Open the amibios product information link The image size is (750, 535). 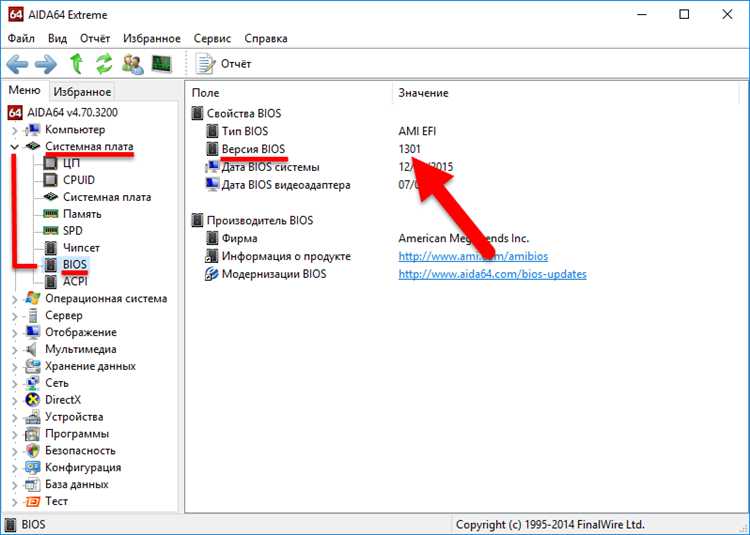(x=473, y=256)
